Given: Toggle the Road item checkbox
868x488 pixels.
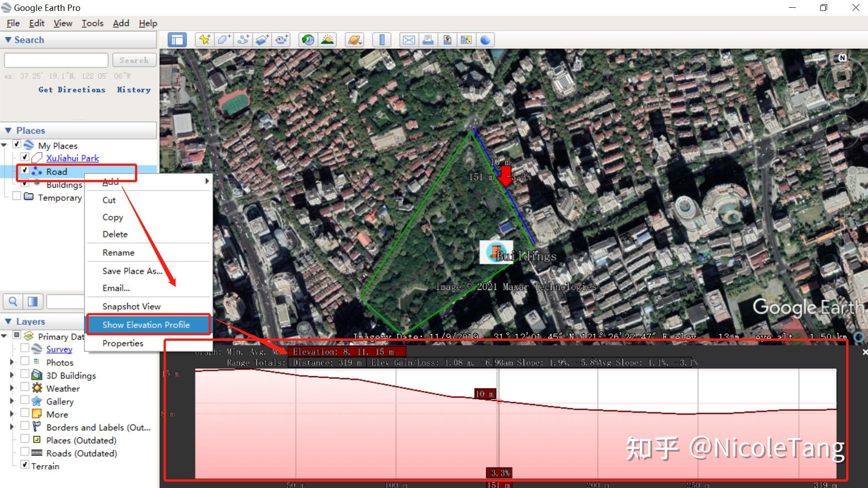Looking at the screenshot, I should (25, 170).
